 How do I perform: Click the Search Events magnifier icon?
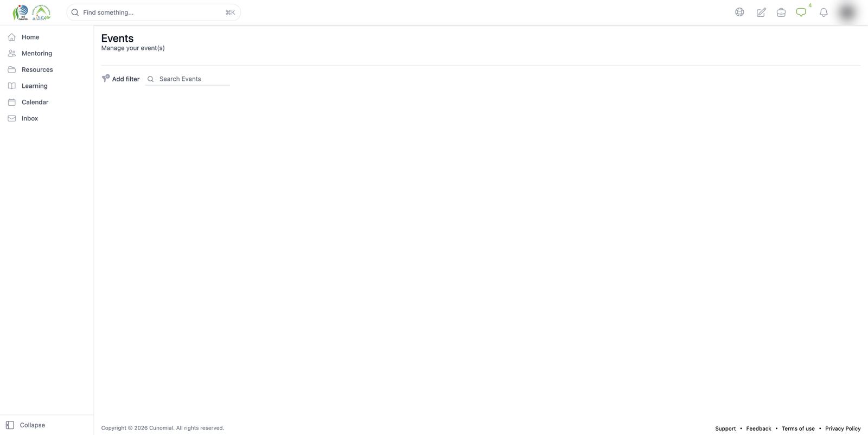coord(151,79)
